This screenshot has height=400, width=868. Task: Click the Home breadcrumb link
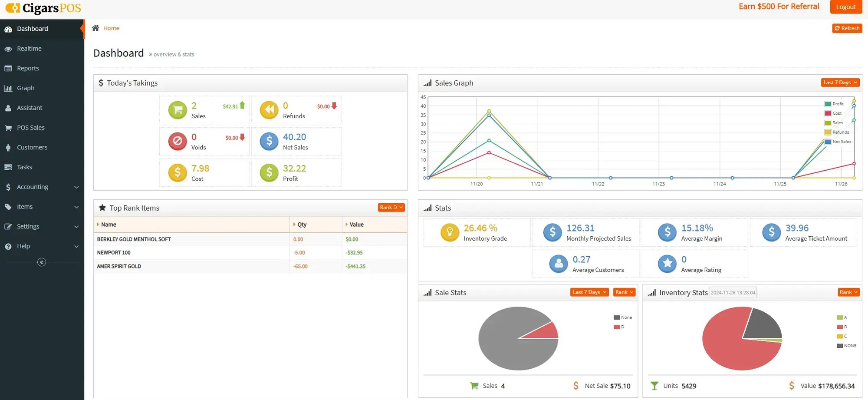(x=111, y=28)
